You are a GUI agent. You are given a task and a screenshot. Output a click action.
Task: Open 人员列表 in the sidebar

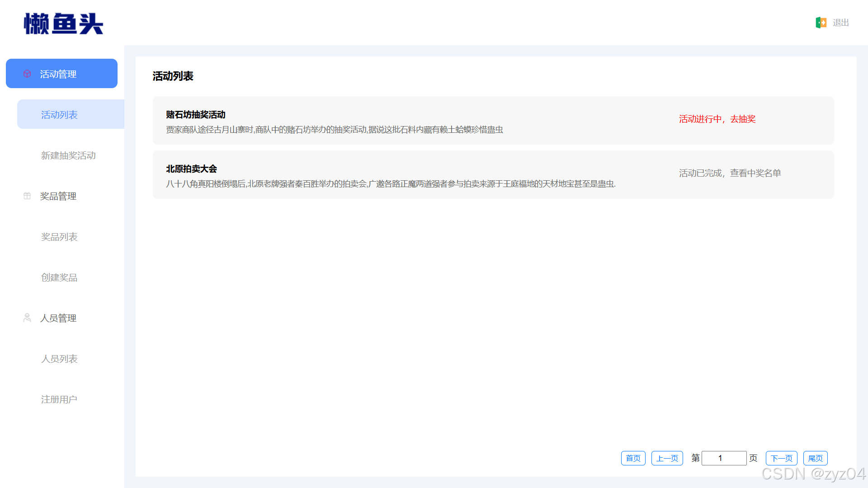59,359
